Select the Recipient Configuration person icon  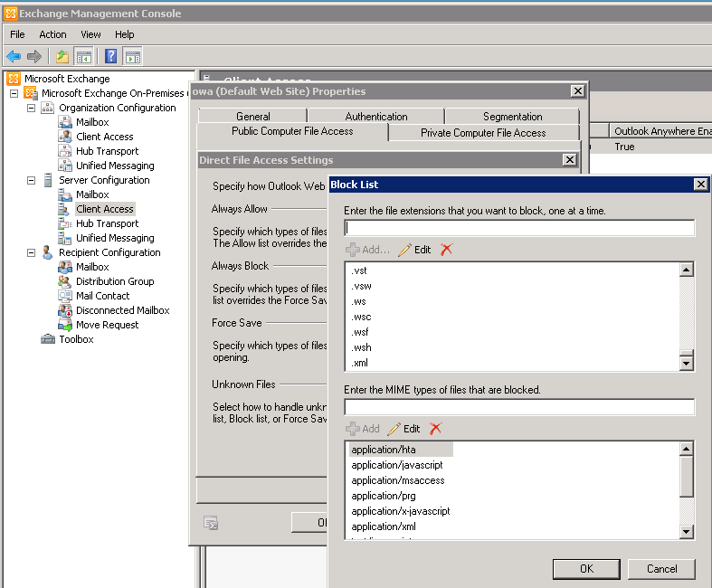point(47,252)
